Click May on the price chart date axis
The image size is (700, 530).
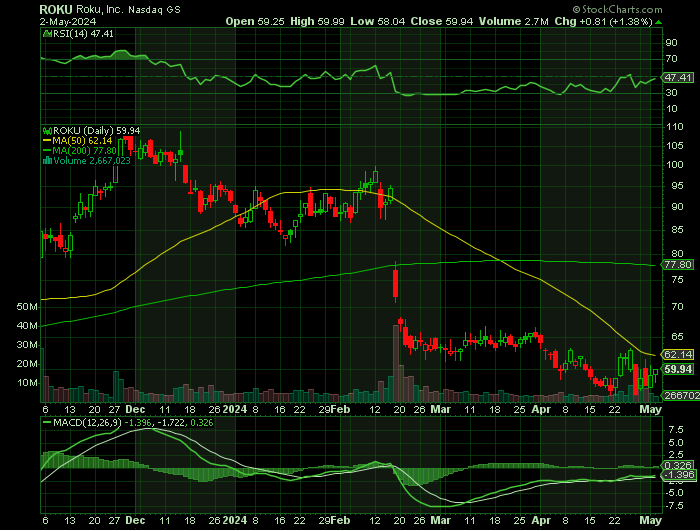pos(650,409)
